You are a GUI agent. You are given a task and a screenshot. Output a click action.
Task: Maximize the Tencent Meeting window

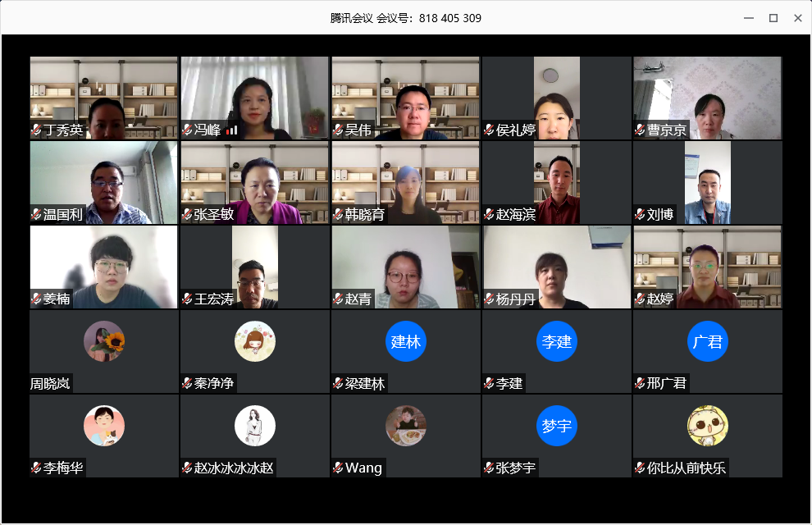(773, 18)
